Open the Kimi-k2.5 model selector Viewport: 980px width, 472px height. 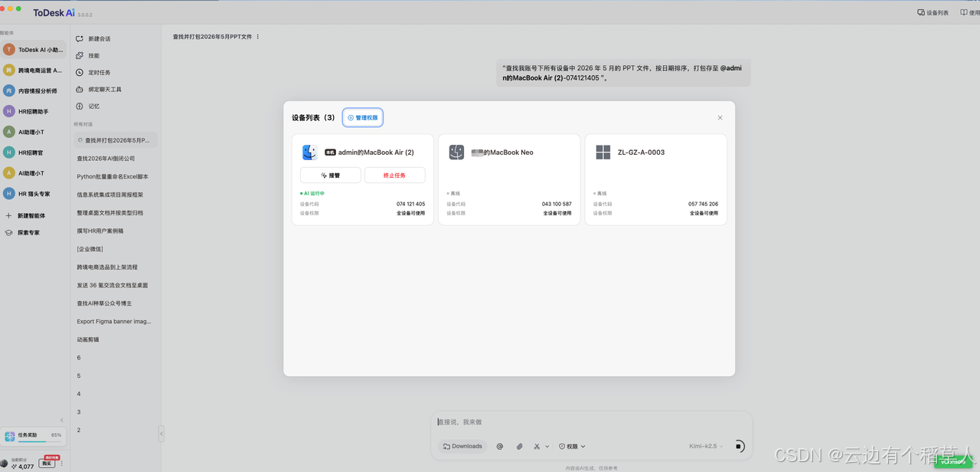pyautogui.click(x=705, y=446)
